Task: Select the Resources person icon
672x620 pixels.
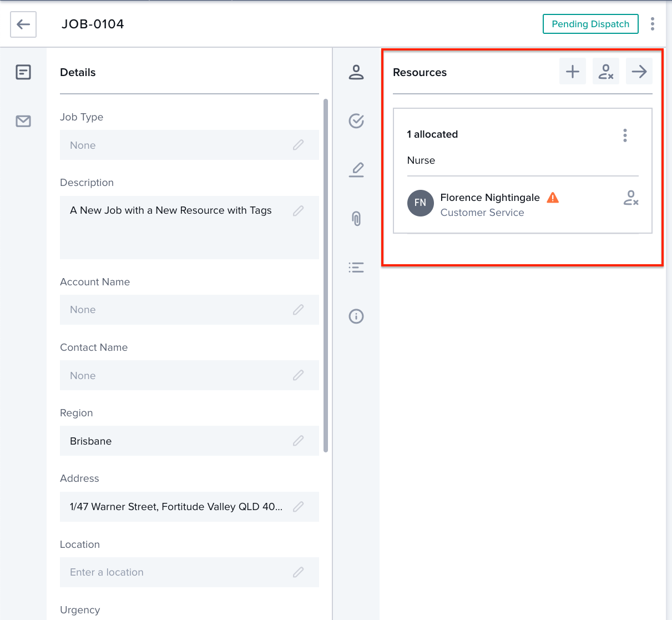Action: 356,72
